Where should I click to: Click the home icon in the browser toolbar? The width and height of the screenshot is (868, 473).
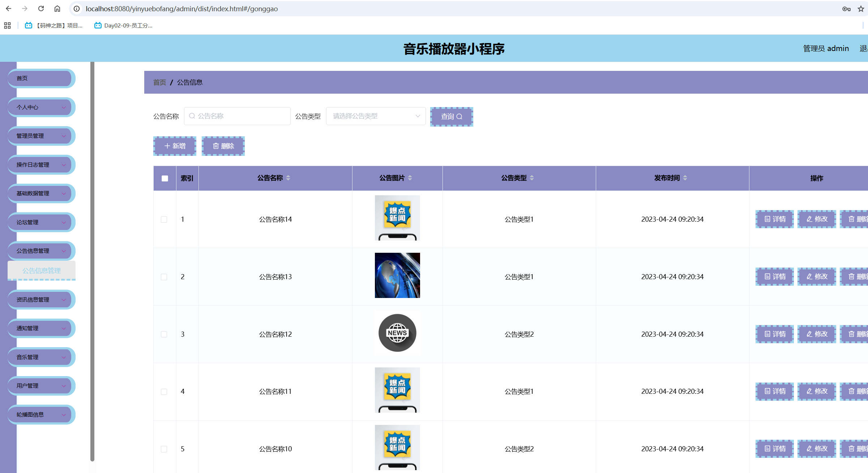[x=57, y=8]
